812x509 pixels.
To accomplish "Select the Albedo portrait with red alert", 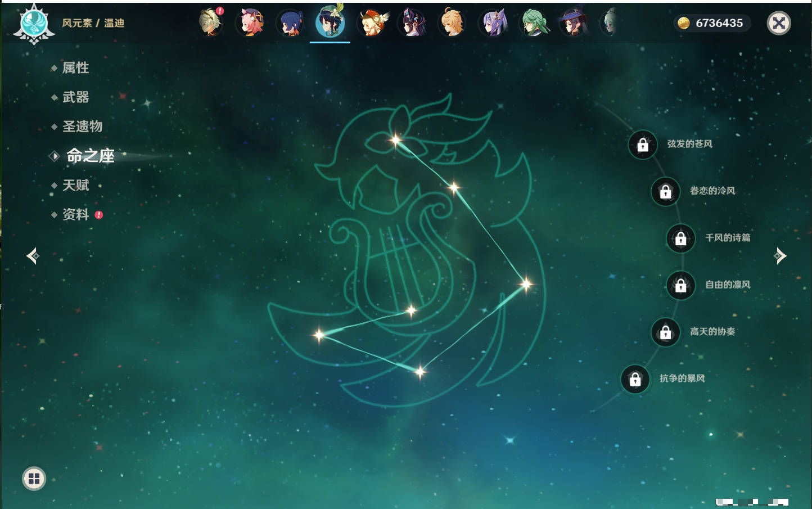I will [x=211, y=22].
